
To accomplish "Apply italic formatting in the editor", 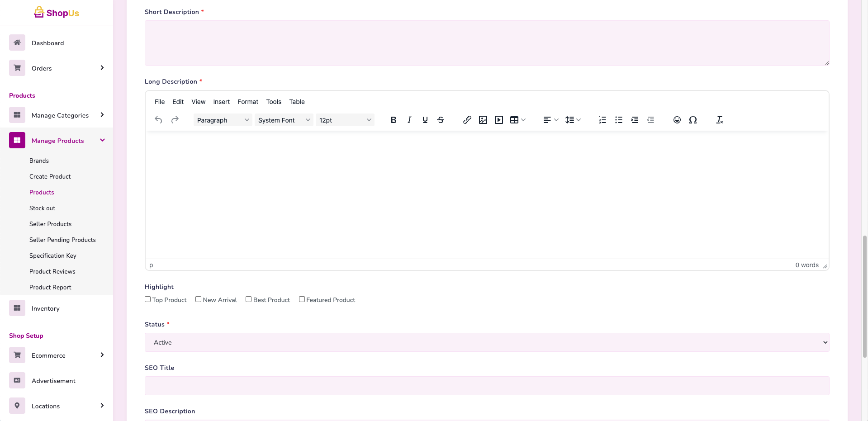I will coord(409,120).
